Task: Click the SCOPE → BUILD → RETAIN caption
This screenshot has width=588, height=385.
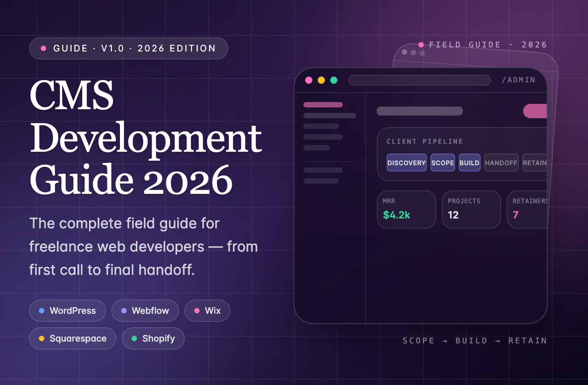Action: pos(475,341)
